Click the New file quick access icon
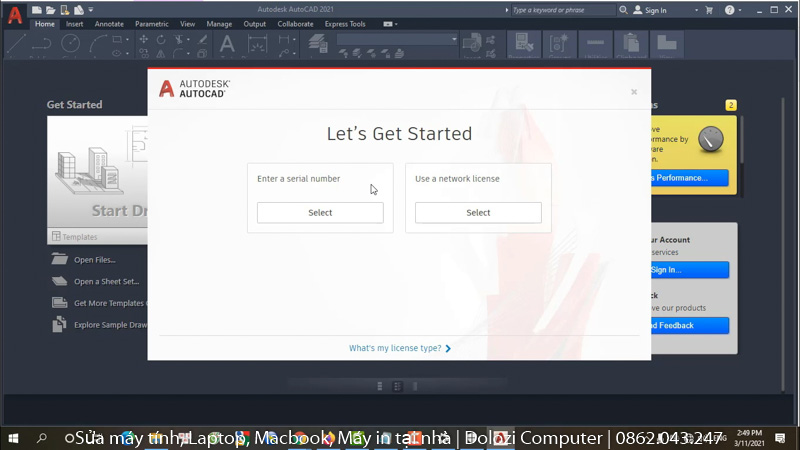The height and width of the screenshot is (450, 800). (37, 10)
